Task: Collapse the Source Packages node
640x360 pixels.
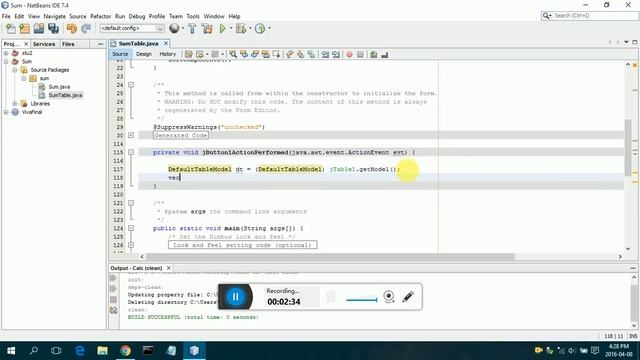Action: pos(14,70)
